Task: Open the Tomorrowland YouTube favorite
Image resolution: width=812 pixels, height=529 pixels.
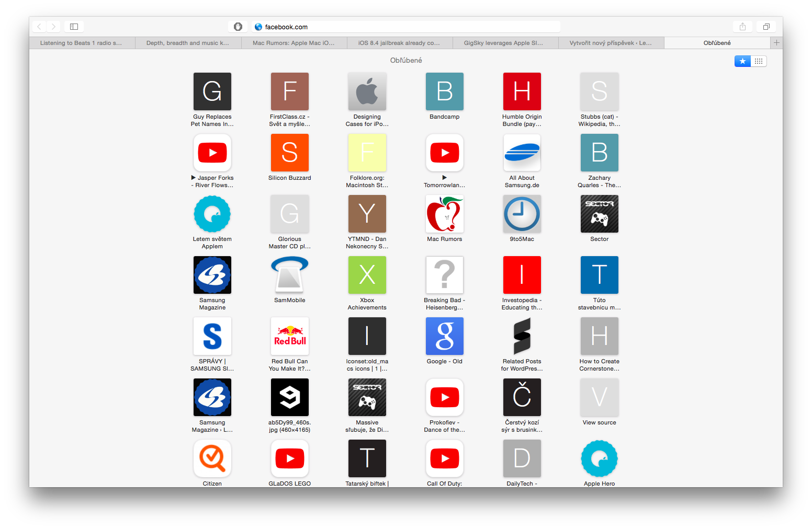Action: coord(445,153)
